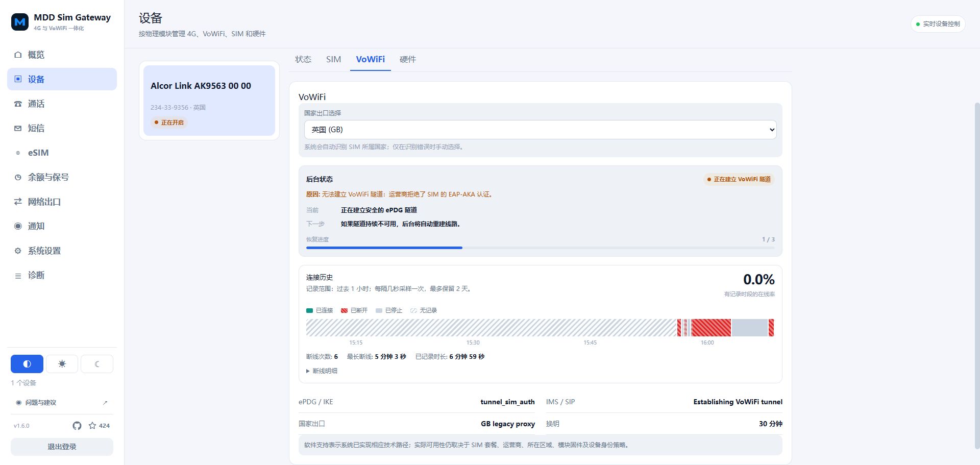Click the tunnel_sim_auth value
This screenshot has width=980, height=465.
507,402
